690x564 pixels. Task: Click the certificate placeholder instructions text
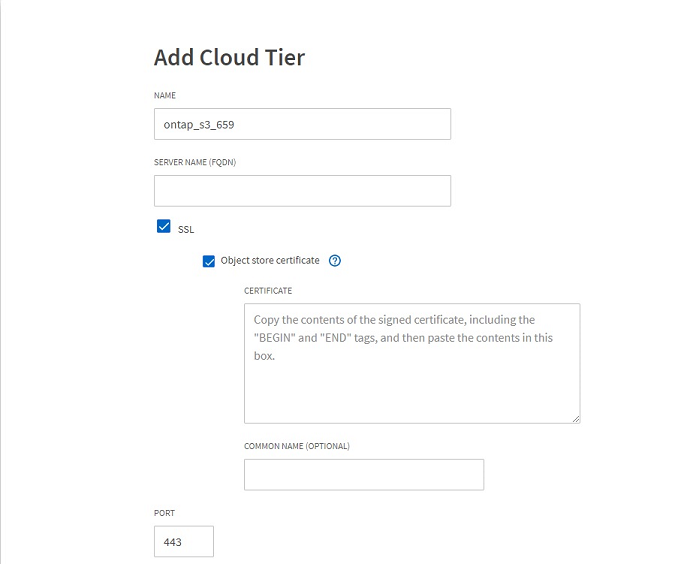(x=403, y=338)
